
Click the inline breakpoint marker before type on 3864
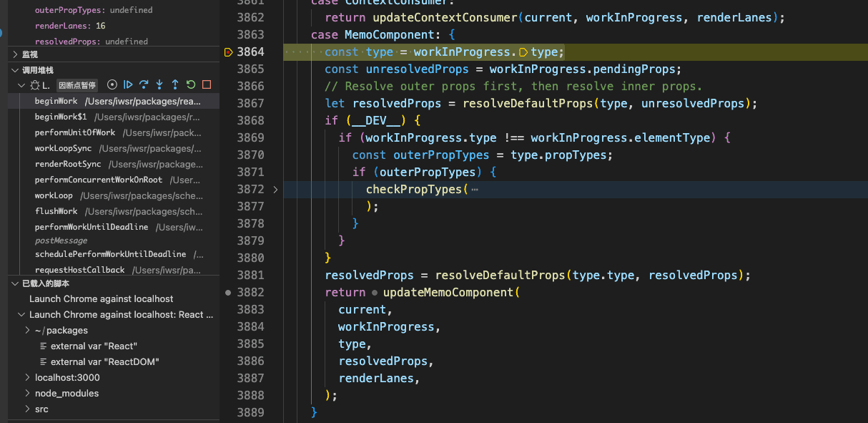pos(523,52)
